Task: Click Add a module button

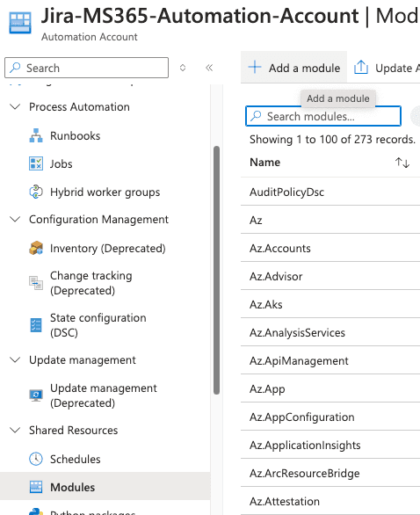Action: [293, 68]
